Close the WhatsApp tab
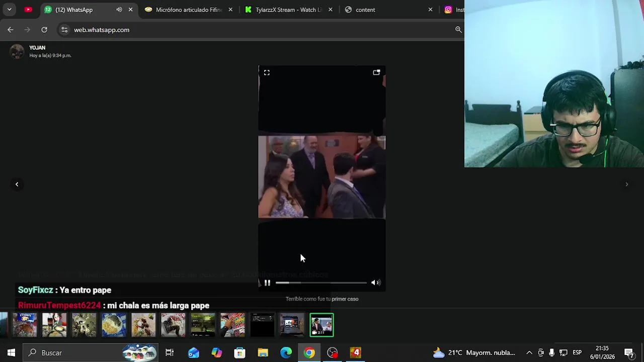 point(131,10)
